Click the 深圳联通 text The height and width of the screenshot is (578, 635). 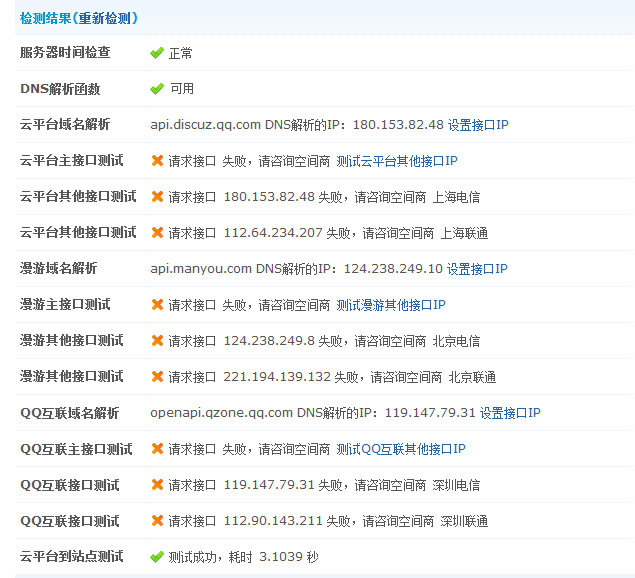point(464,521)
